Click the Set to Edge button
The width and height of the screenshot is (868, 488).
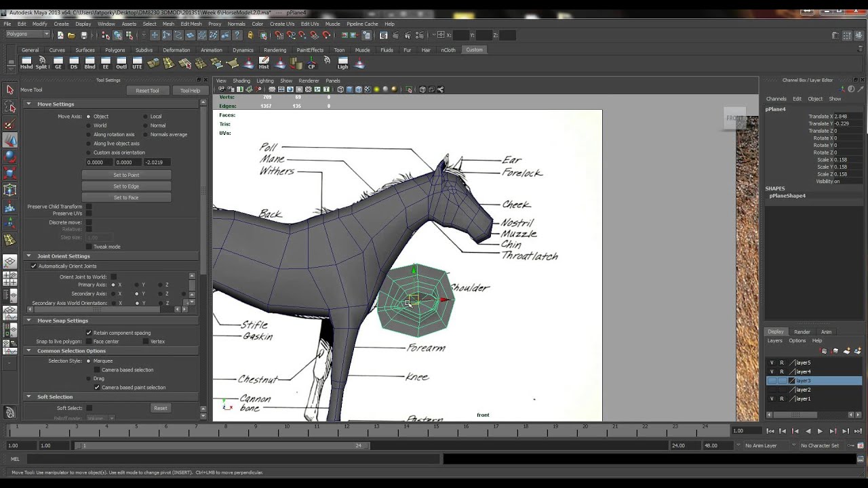pyautogui.click(x=126, y=186)
